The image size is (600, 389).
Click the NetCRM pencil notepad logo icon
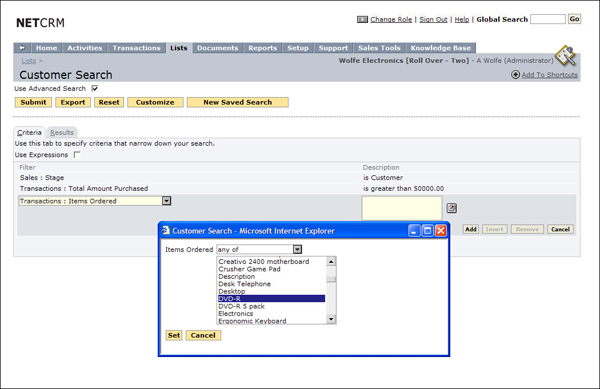(x=566, y=55)
